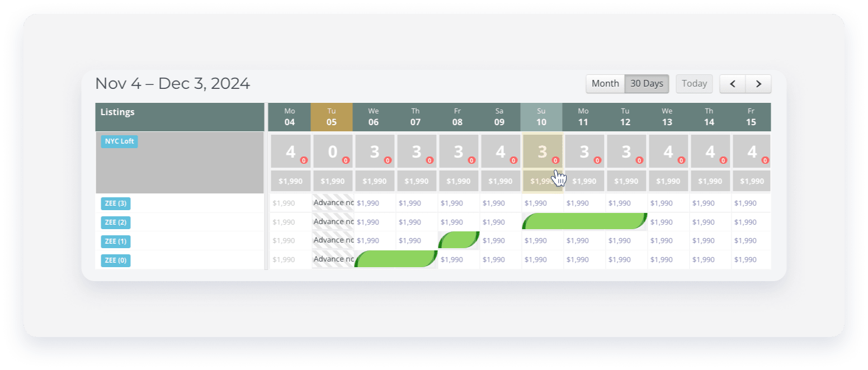Click NYC Loft availability count for Mo 04
This screenshot has height=370, width=868.
point(291,151)
